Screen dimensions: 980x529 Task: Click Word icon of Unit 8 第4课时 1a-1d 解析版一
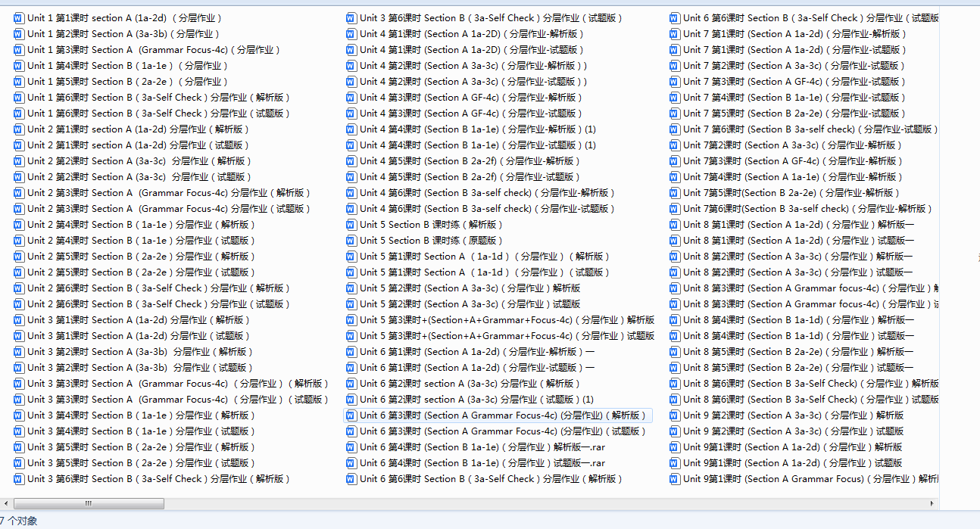(x=675, y=319)
